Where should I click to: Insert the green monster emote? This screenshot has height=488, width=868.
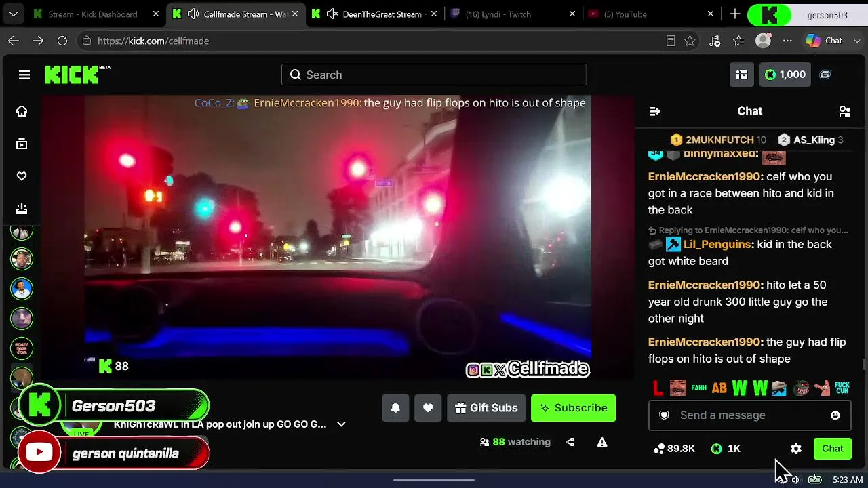tap(802, 388)
